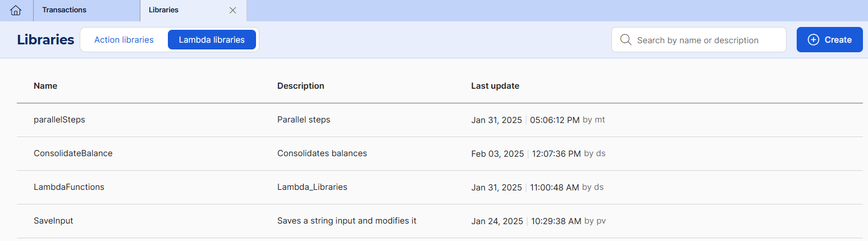Viewport: 868px width, 241px height.
Task: Select the Lambda libraries toggle
Action: (x=212, y=40)
